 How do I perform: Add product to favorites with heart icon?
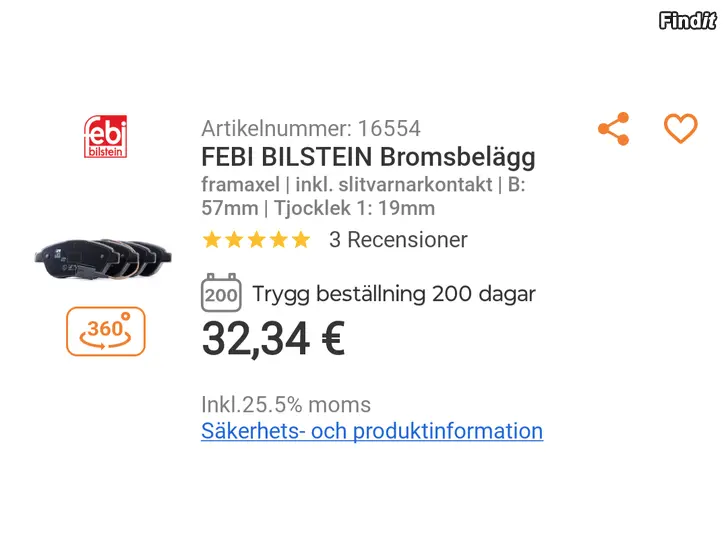(x=680, y=129)
